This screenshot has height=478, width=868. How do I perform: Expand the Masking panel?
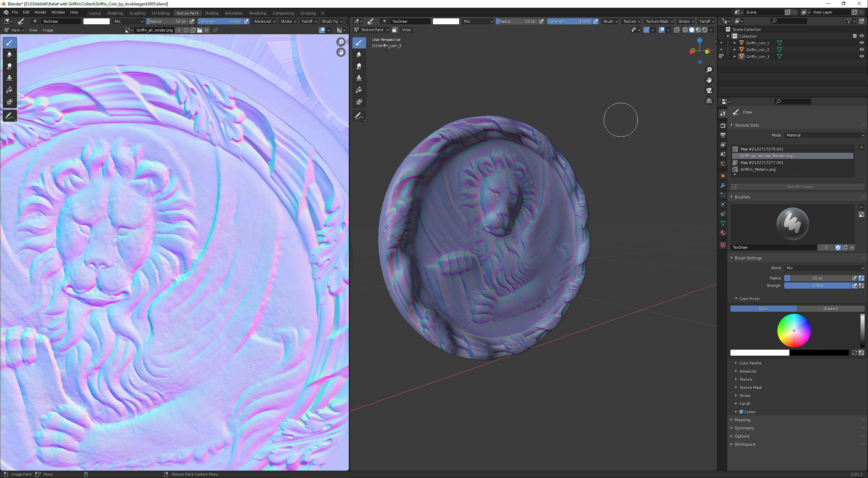tap(742, 420)
